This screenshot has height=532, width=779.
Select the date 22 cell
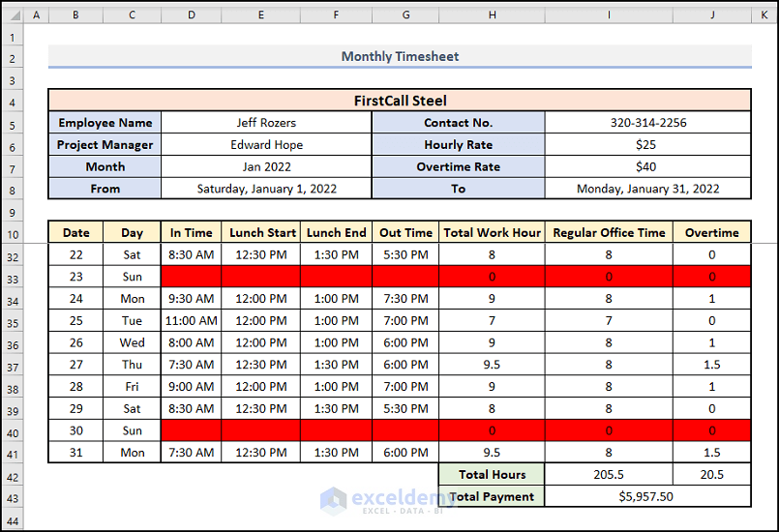(76, 254)
